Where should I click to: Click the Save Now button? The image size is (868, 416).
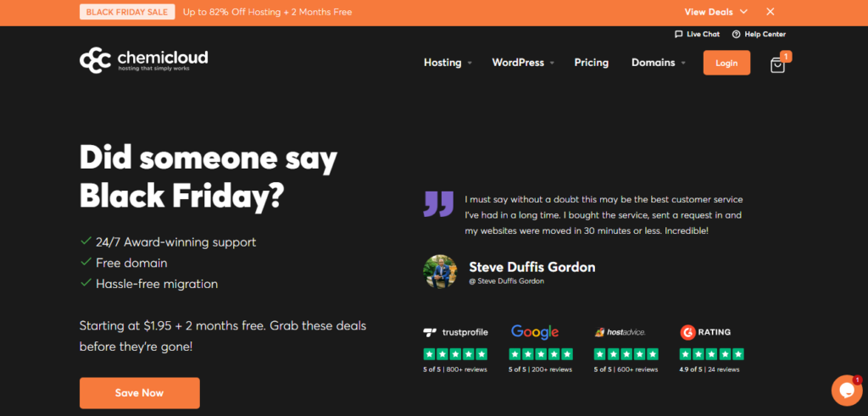140,393
